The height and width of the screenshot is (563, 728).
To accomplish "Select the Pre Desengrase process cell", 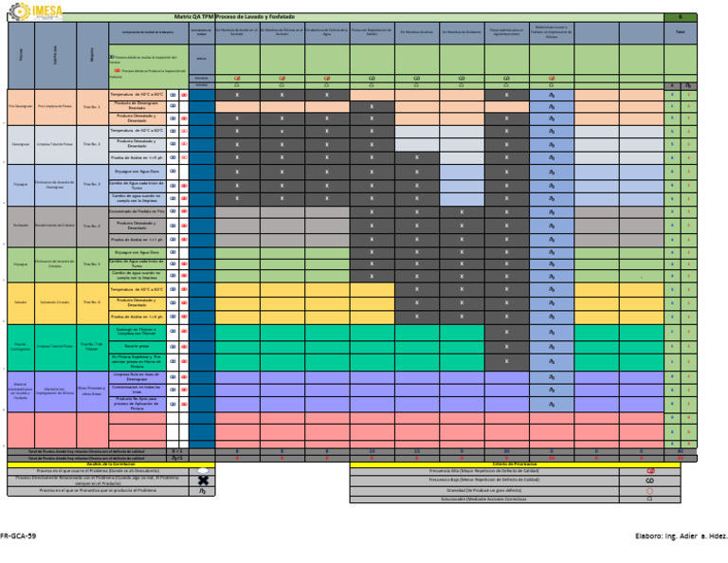I will (x=21, y=106).
